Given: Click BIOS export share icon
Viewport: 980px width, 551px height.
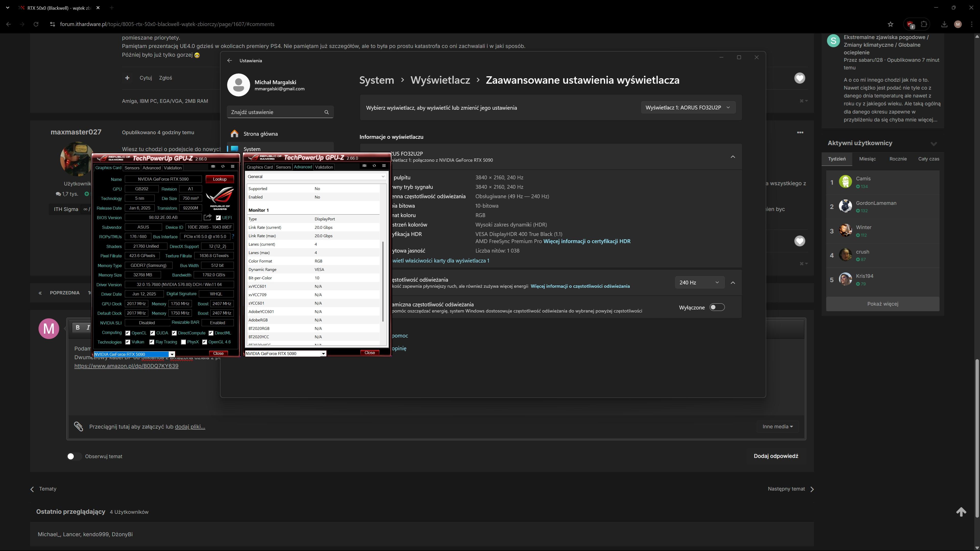Looking at the screenshot, I should (x=207, y=218).
